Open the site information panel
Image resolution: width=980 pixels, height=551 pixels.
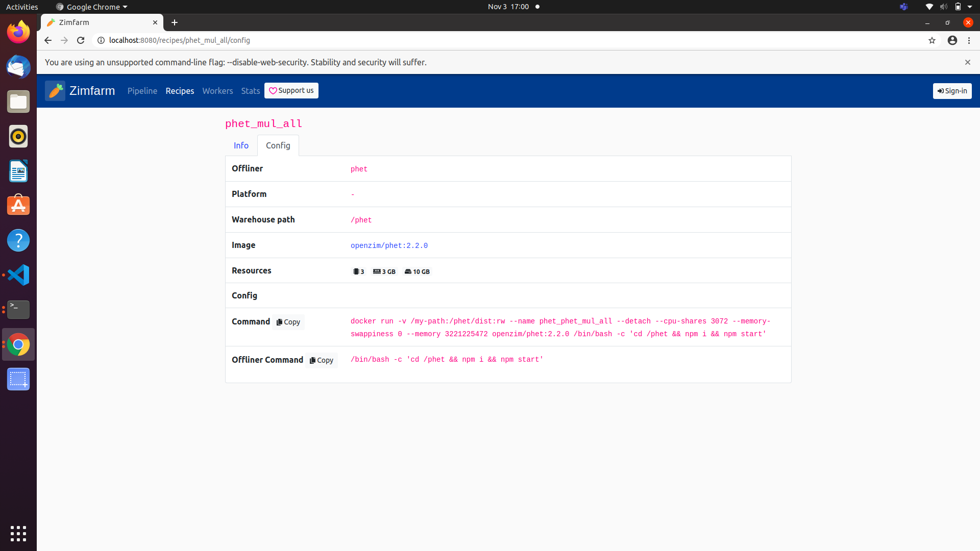point(101,40)
